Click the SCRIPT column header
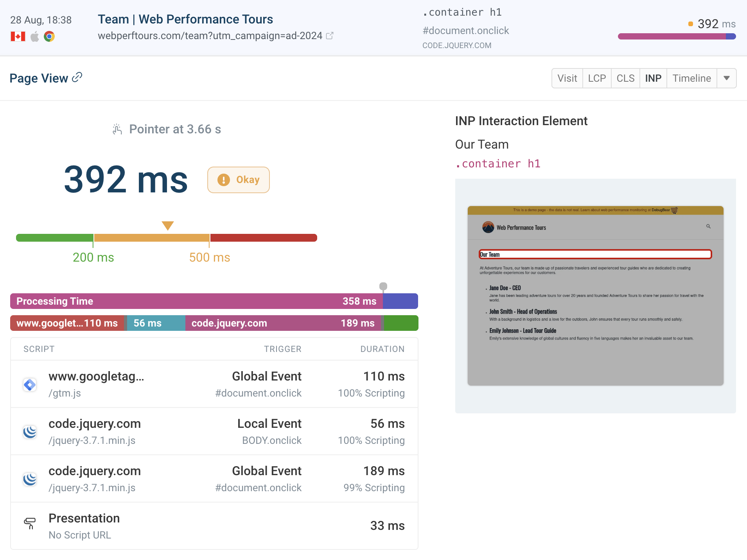Viewport: 747px width, 560px height. coord(39,349)
